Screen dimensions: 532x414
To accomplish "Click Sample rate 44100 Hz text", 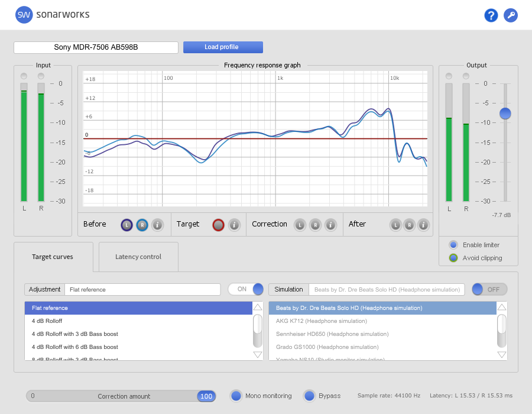I will (x=389, y=395).
